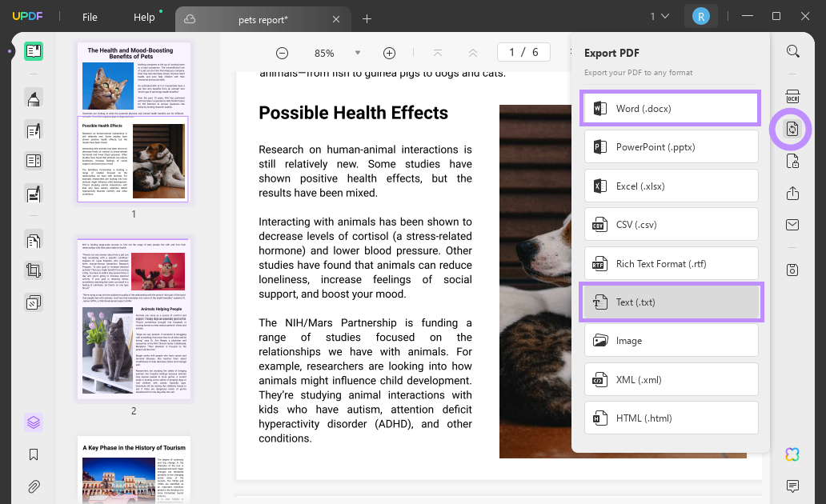Open the Edit PDF tool
This screenshot has width=826, height=504.
pos(33,130)
